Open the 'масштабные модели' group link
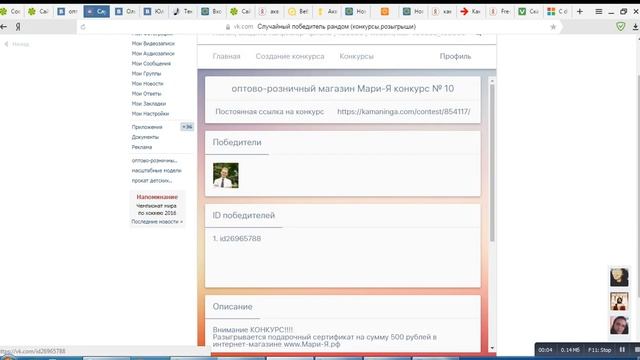The image size is (640, 360). [x=156, y=171]
